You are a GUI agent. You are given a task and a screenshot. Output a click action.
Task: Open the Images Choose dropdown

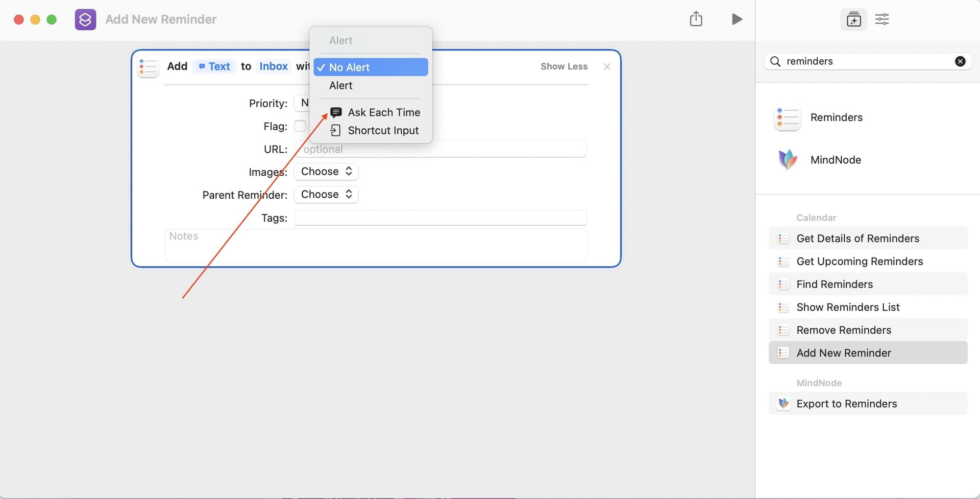tap(325, 171)
